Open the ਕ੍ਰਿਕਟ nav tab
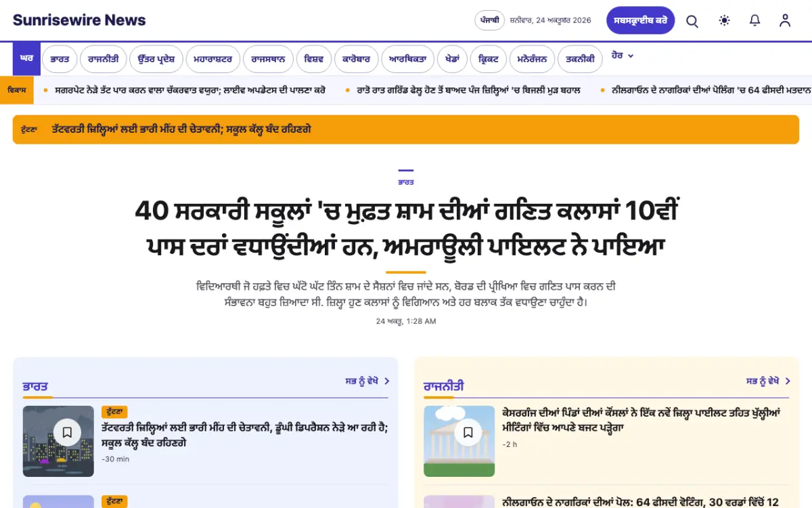Viewport: 812px width, 508px height. 488,59
